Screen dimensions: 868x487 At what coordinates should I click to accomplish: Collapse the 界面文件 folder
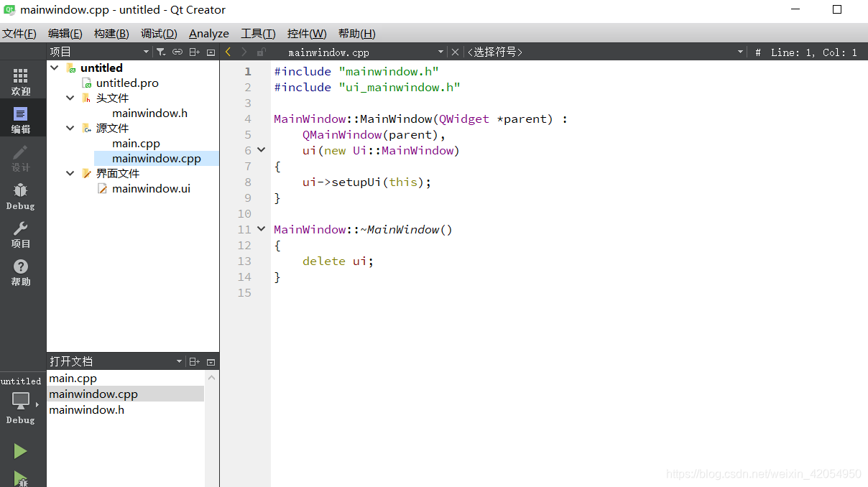click(70, 173)
